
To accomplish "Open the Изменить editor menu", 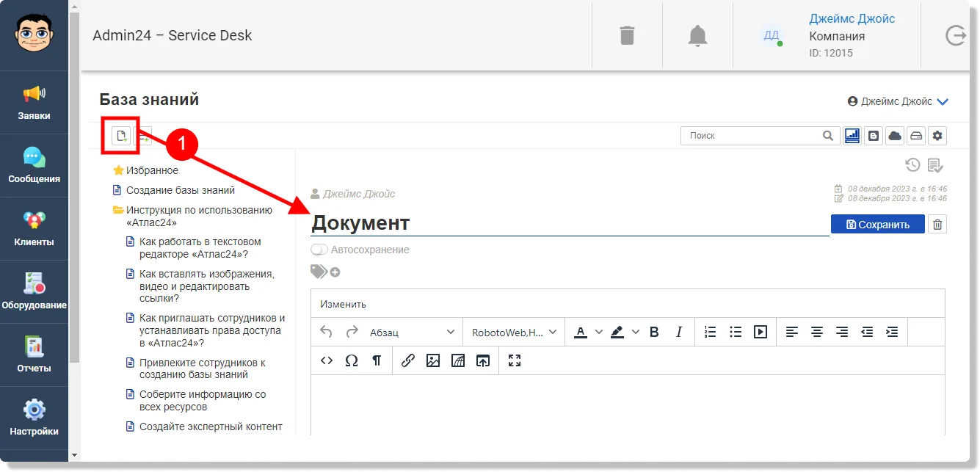I will click(343, 304).
